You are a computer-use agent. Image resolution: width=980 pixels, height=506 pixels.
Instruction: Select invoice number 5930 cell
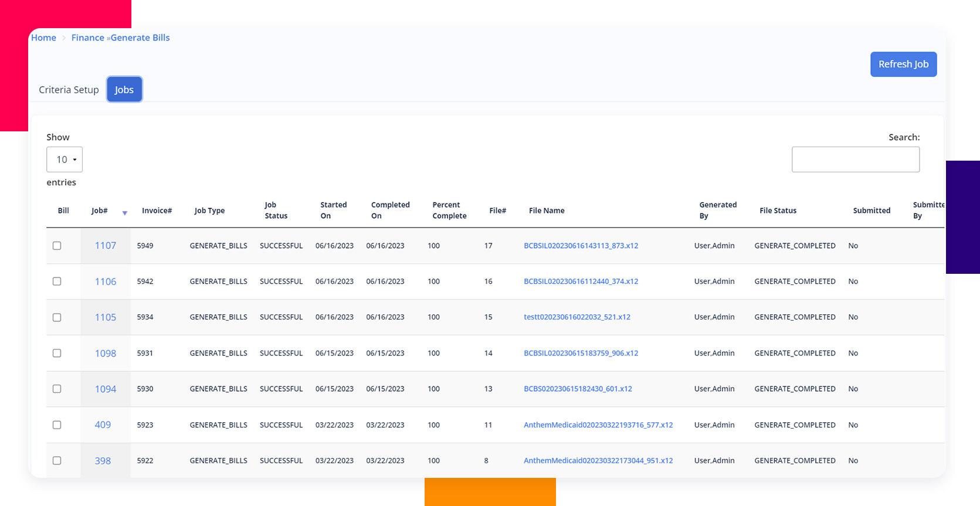145,389
